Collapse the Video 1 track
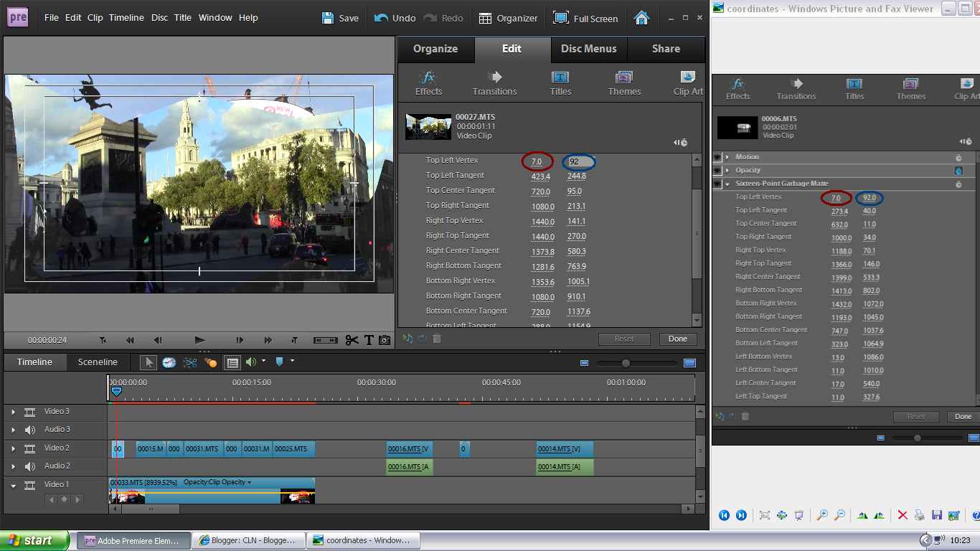This screenshot has width=980, height=551. coord(13,485)
